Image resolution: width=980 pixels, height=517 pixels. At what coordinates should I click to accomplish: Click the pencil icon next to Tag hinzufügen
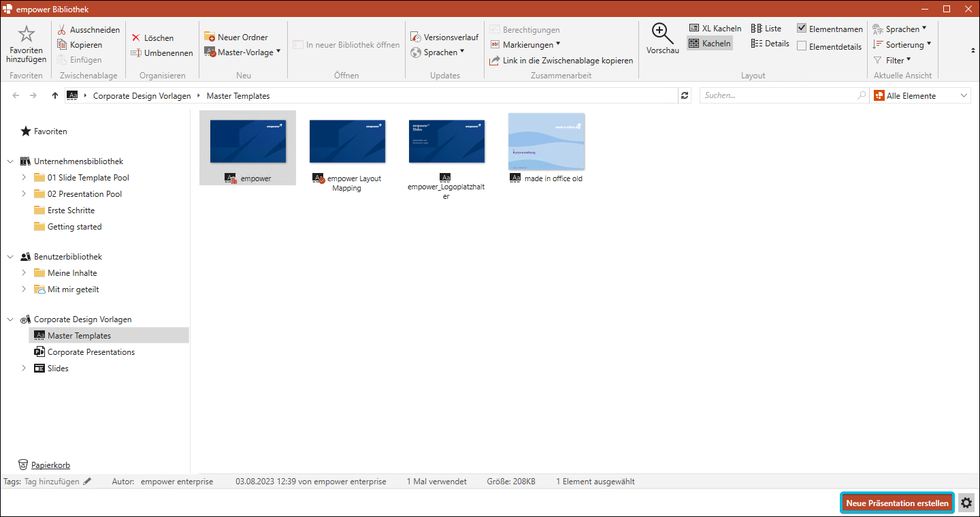click(x=87, y=482)
